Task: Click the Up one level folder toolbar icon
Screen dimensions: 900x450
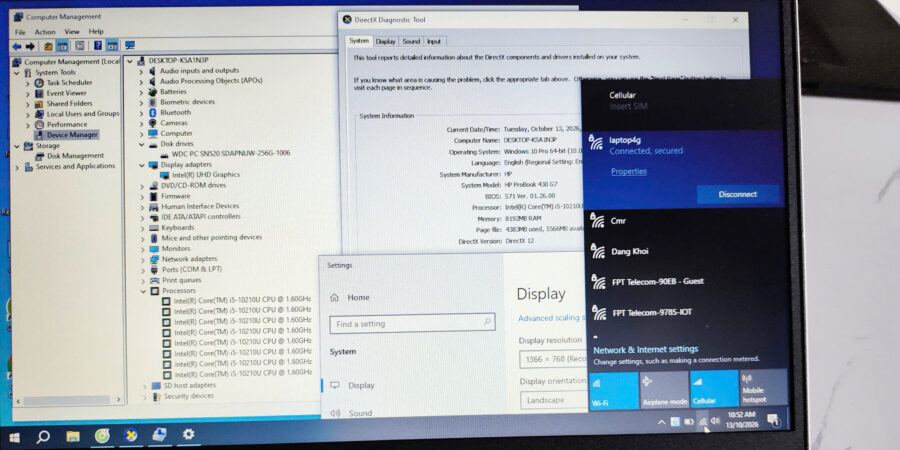Action: pos(48,46)
